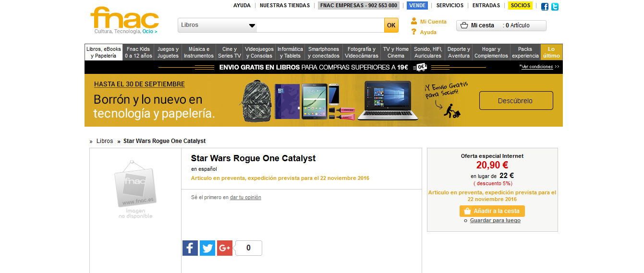
Task: Select Música e Instrumentos tab
Action: click(199, 52)
